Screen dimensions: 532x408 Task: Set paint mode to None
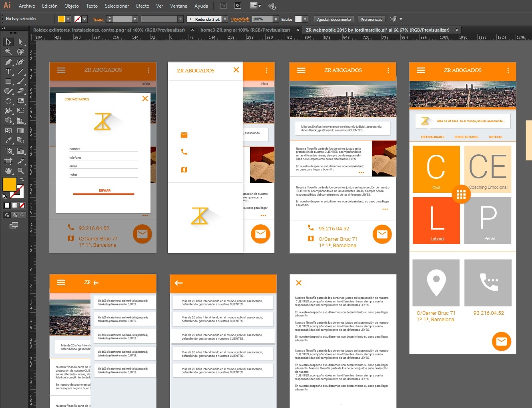(22, 205)
